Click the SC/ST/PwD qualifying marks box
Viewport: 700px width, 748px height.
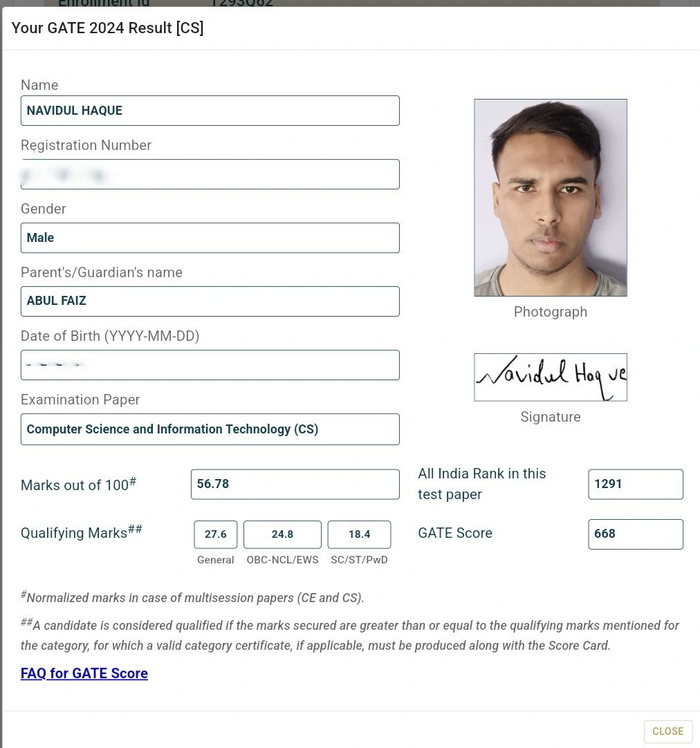click(359, 534)
